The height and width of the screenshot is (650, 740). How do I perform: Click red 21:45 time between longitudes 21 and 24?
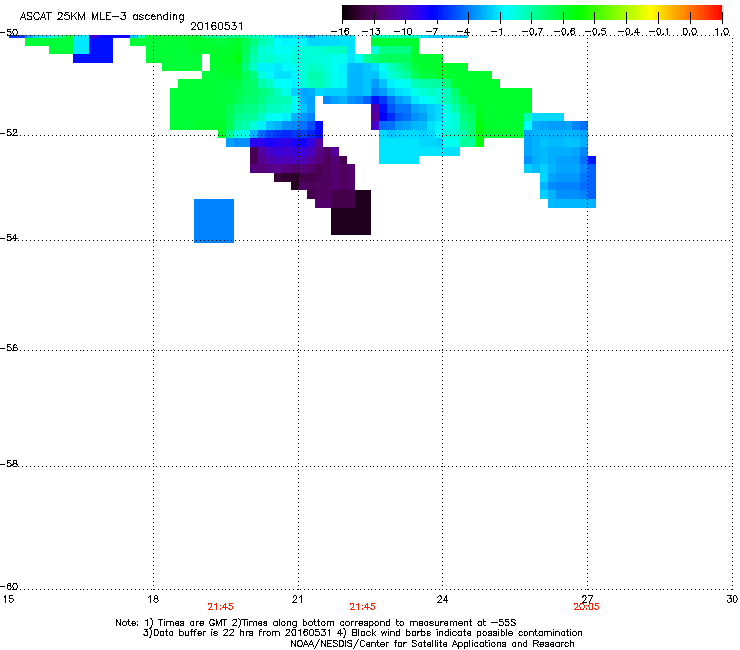[362, 607]
